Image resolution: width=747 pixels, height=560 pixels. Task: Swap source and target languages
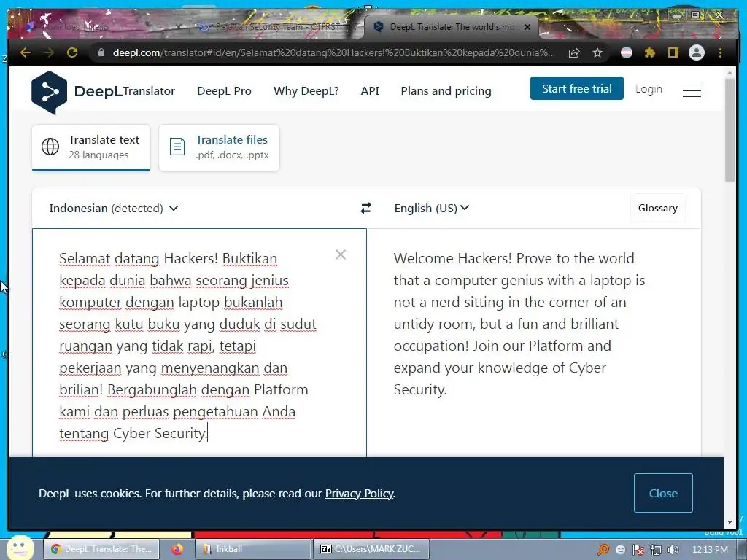pos(366,208)
